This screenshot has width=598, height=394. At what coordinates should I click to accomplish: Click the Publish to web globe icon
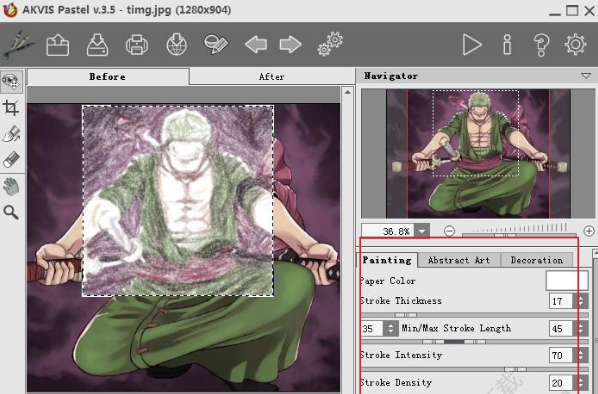coord(176,45)
